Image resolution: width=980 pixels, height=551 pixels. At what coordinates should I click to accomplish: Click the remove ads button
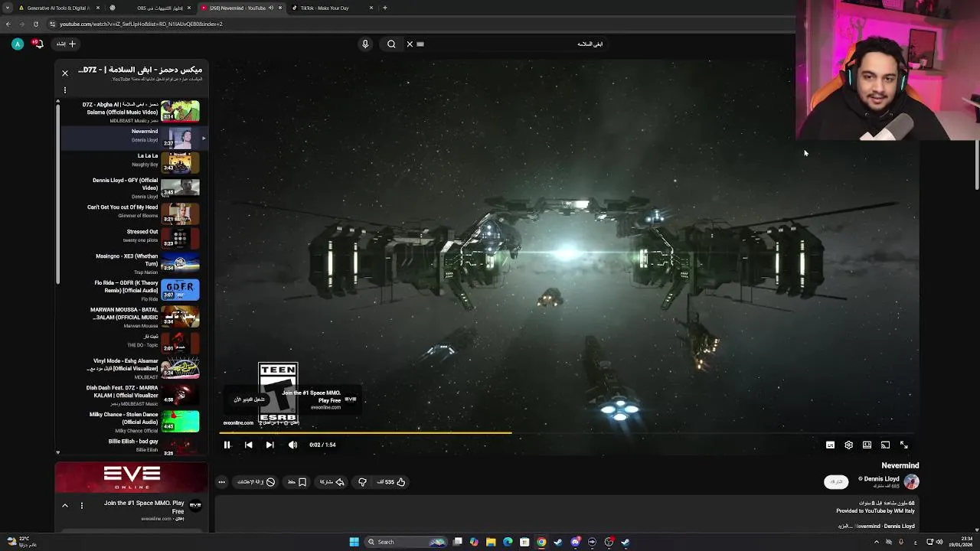point(256,482)
